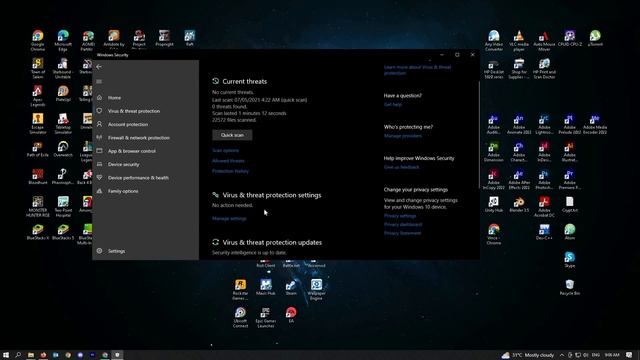Open Microsoft Edge desktop shortcut
640x360 pixels.
click(63, 40)
